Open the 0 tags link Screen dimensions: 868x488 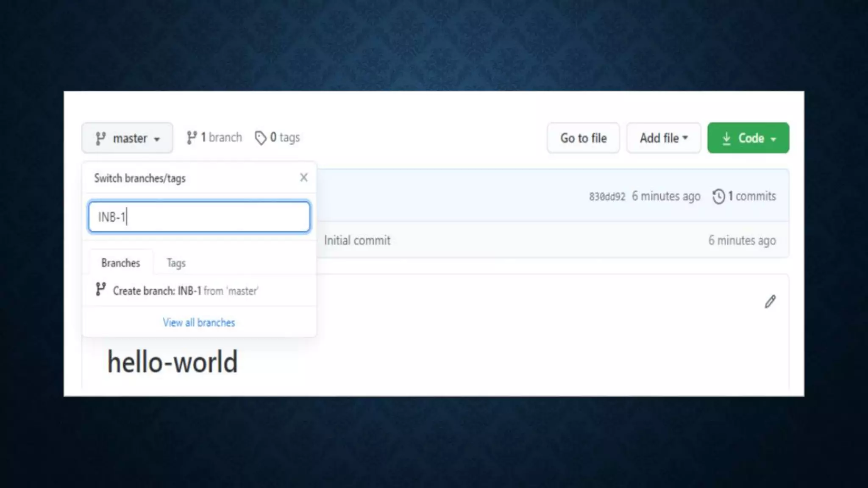click(x=284, y=137)
